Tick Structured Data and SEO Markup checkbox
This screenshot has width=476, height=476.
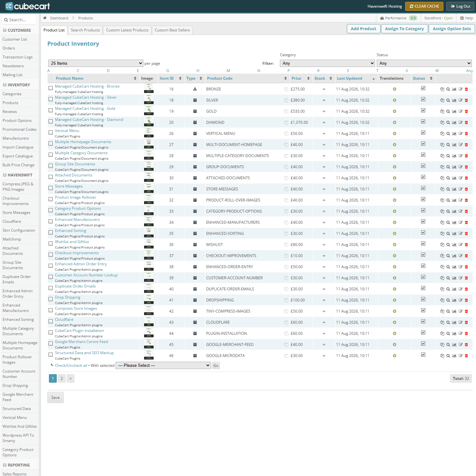[x=50, y=355]
